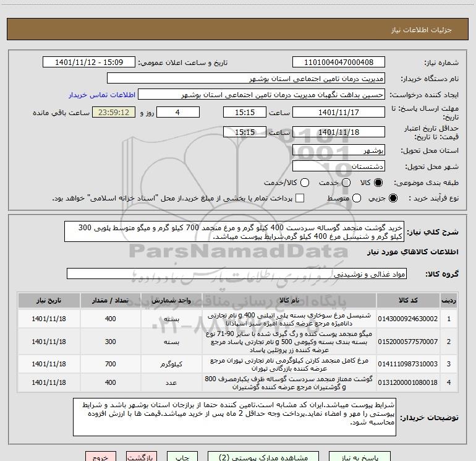Click the کد کالا column header

click(408, 300)
